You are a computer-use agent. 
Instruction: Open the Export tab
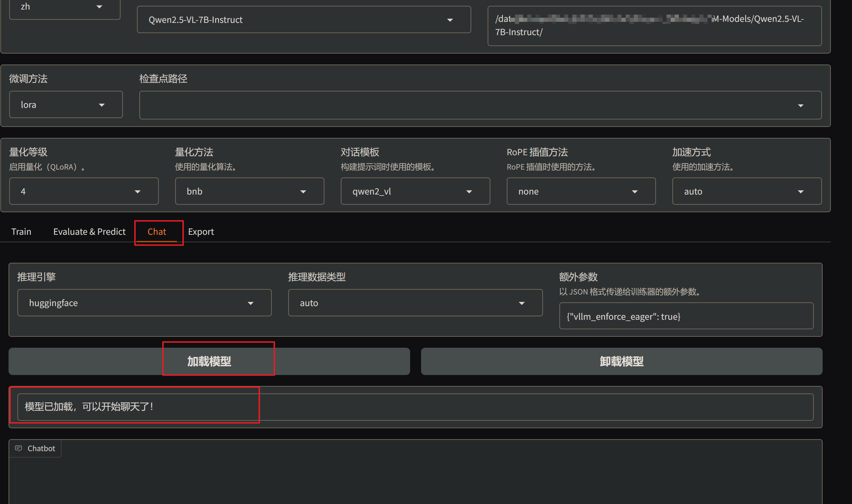pos(201,232)
